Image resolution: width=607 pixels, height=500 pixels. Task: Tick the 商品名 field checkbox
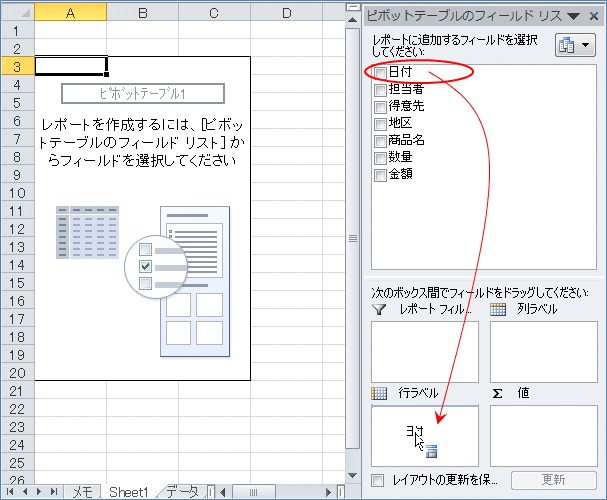click(380, 141)
